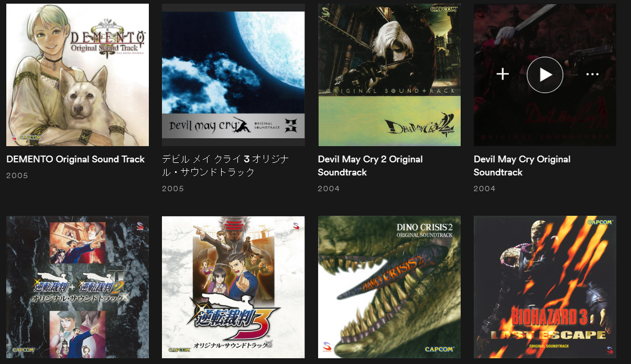Open the Gyakuten Saiban 1+2 soundtrack cover
Screen dimensions: 631x364
coord(78,287)
